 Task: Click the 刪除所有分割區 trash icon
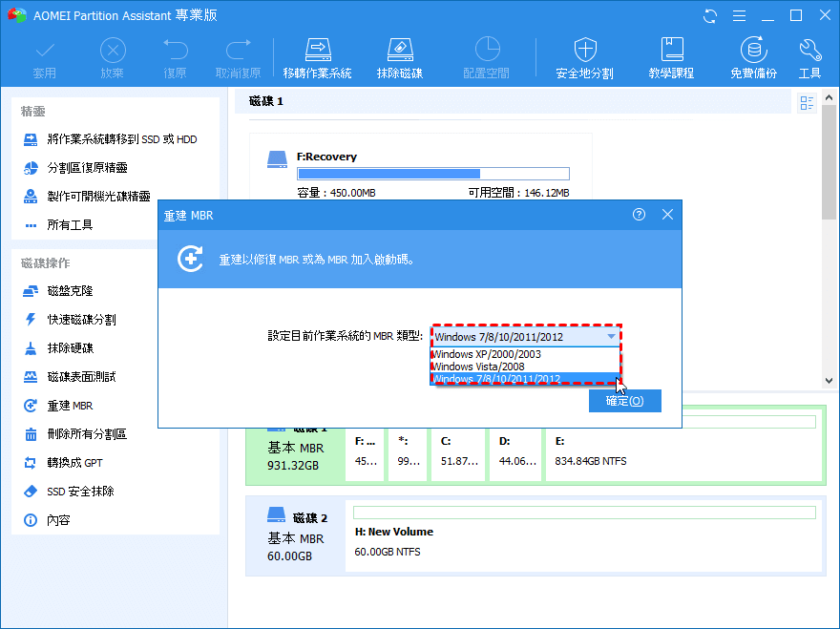pyautogui.click(x=31, y=434)
